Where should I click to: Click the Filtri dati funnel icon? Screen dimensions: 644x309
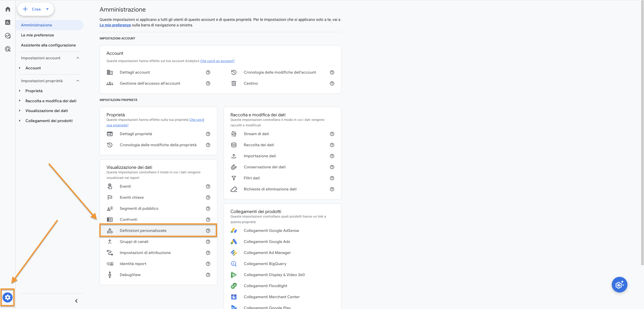234,178
